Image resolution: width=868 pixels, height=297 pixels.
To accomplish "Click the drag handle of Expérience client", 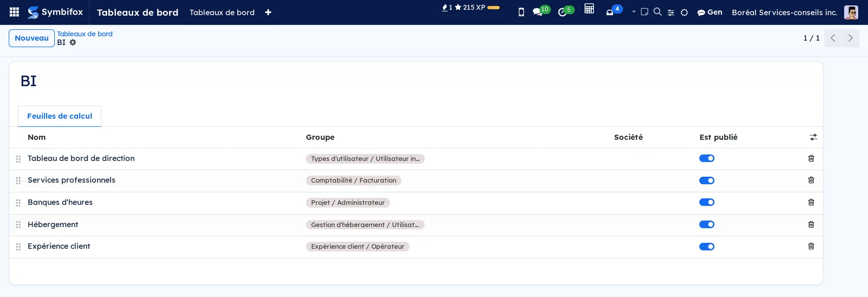I will coord(18,247).
